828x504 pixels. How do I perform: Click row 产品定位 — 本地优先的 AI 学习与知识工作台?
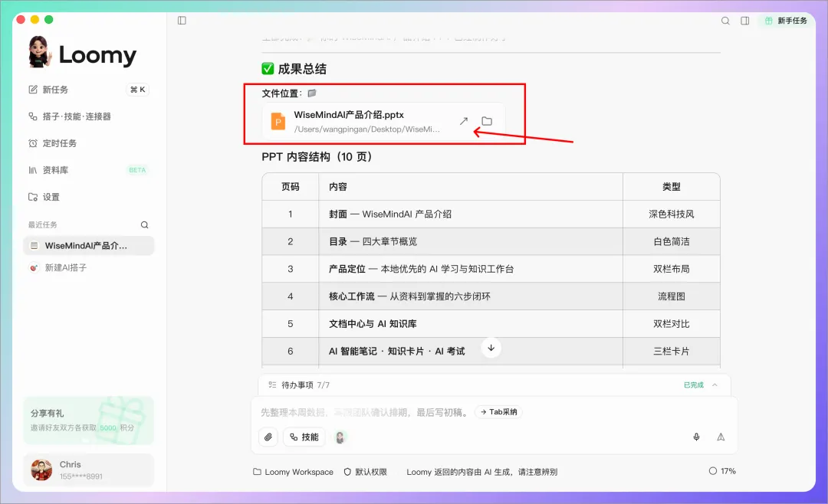click(491, 269)
